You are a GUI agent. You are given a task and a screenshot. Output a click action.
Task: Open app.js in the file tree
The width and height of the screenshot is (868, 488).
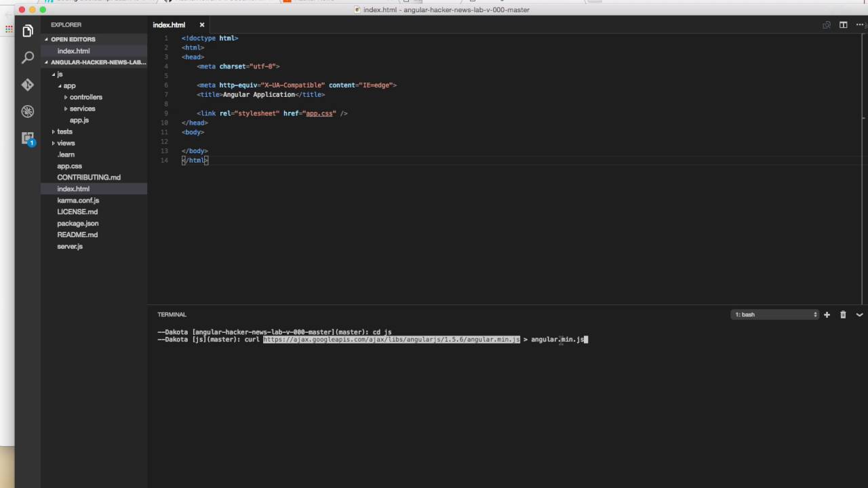[79, 120]
